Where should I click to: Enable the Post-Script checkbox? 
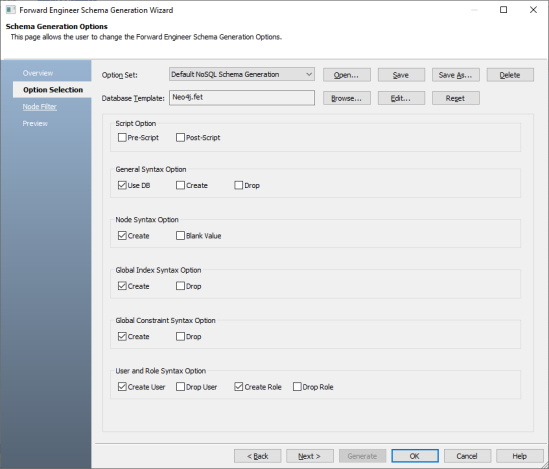pos(180,138)
